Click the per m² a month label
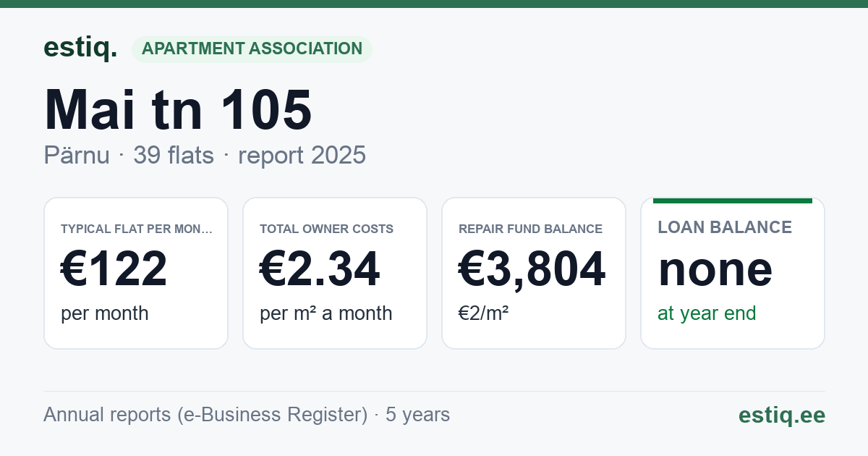 pyautogui.click(x=326, y=313)
